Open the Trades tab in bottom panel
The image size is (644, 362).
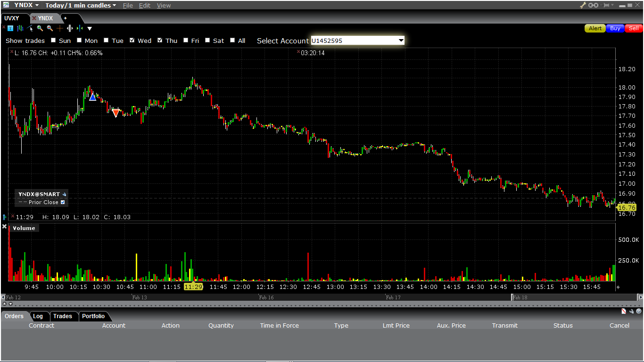[62, 316]
